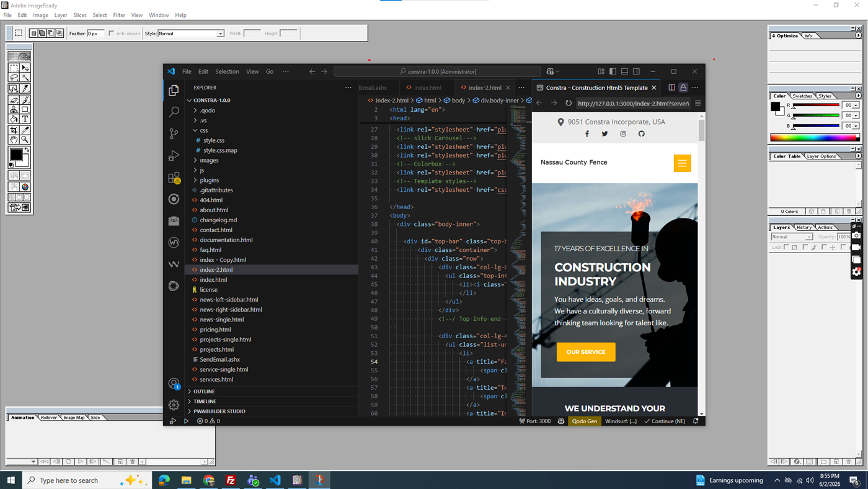This screenshot has height=489, width=868.
Task: Open VS Code Extensions view
Action: (x=174, y=177)
